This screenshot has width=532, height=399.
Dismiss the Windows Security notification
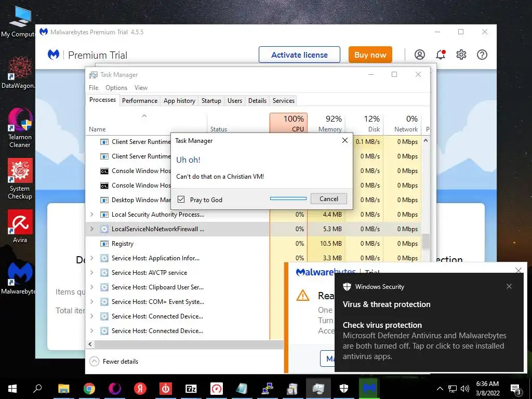509,286
